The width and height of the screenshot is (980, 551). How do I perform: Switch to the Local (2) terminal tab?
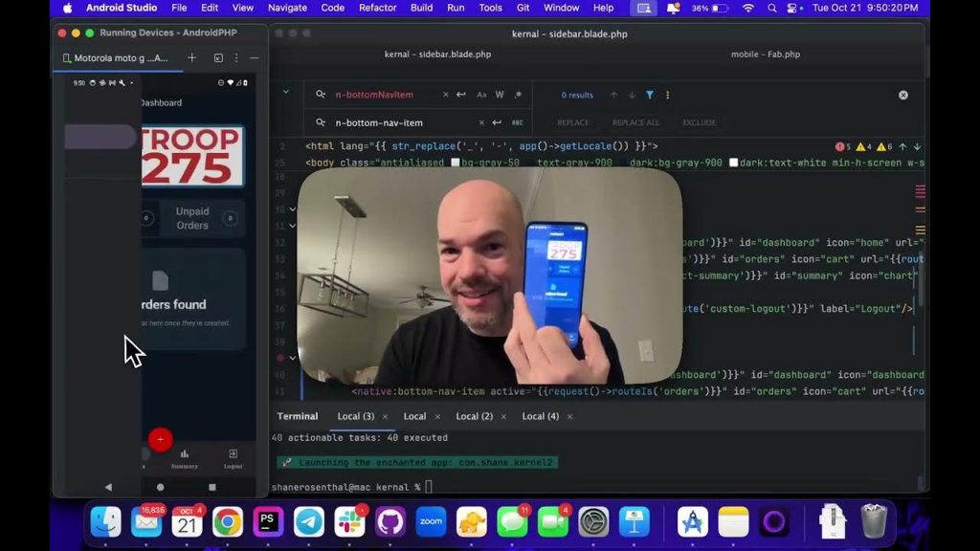pyautogui.click(x=474, y=416)
